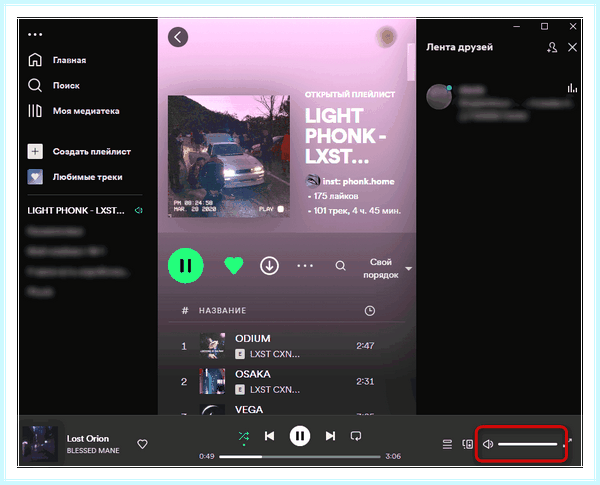
Task: Toggle repeat mode
Action: [356, 436]
